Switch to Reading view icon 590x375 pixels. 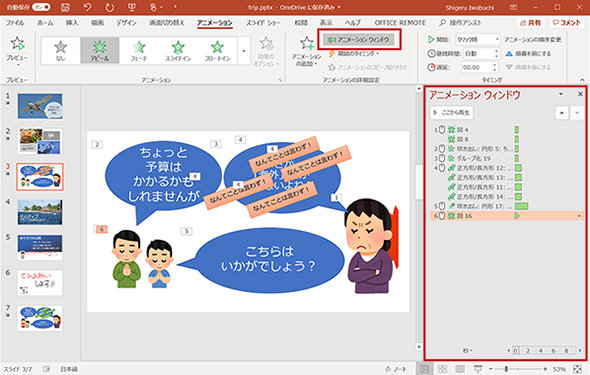460,369
